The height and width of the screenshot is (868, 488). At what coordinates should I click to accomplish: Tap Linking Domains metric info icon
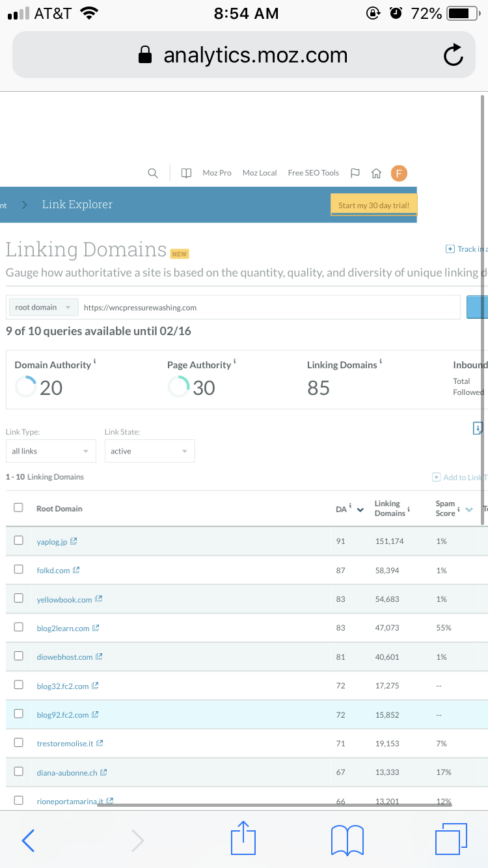pos(381,361)
